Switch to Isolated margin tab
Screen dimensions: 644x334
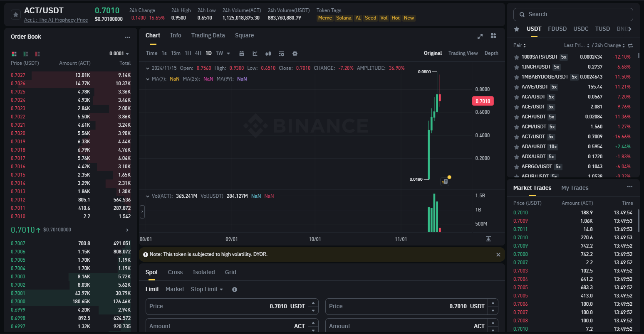(204, 273)
